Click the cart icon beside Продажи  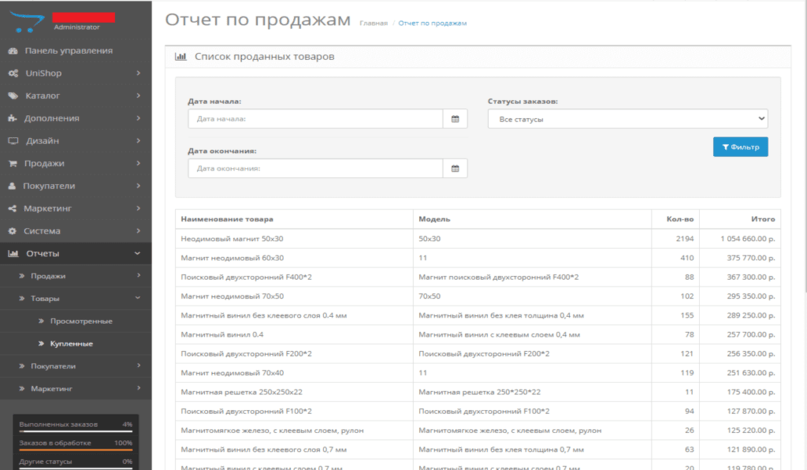point(13,164)
